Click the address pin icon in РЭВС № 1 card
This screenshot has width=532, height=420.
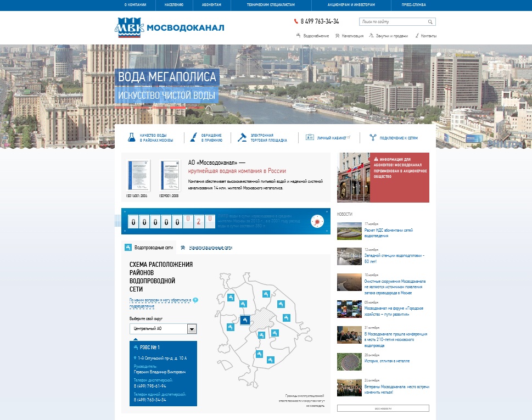coord(135,358)
